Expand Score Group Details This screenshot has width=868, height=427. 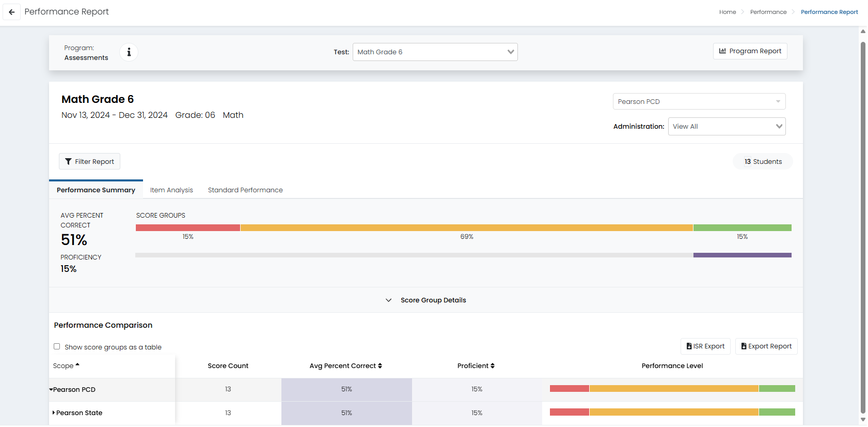[x=426, y=300]
